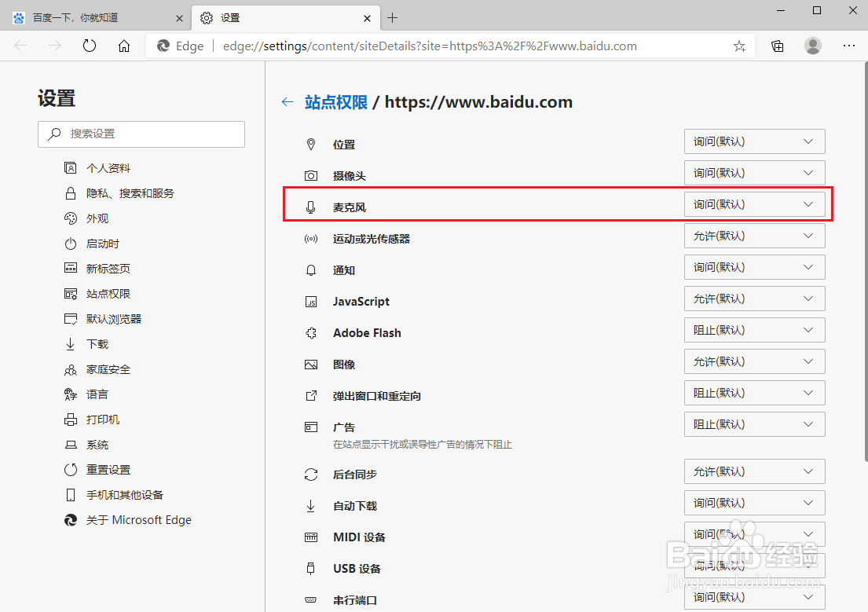The height and width of the screenshot is (612, 868).
Task: Click the sync icon beside 后台同步
Action: (x=311, y=475)
